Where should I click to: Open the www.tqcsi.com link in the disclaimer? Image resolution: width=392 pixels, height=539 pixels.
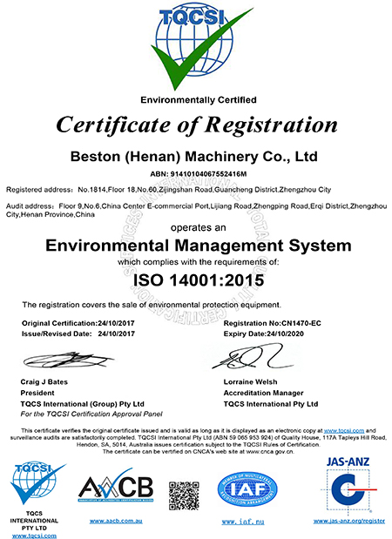pos(344,430)
